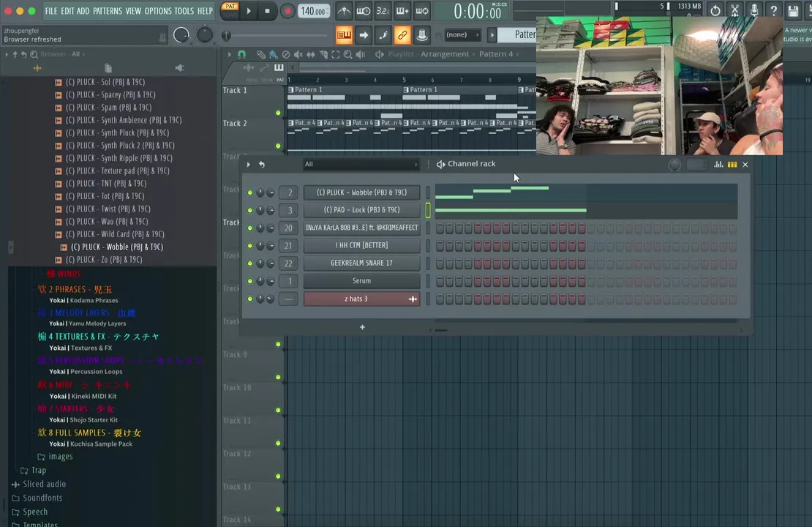Mute the HH CTM [BETTER] channel

click(x=250, y=246)
